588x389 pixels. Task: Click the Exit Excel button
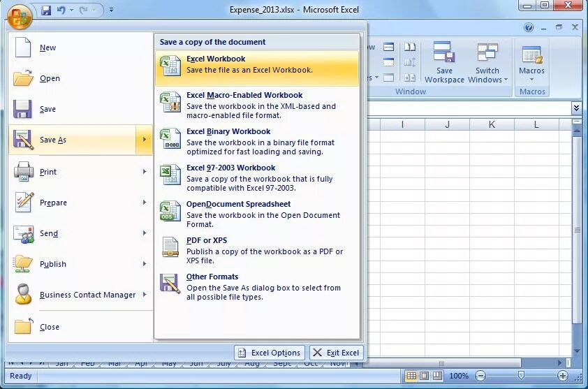tap(337, 353)
